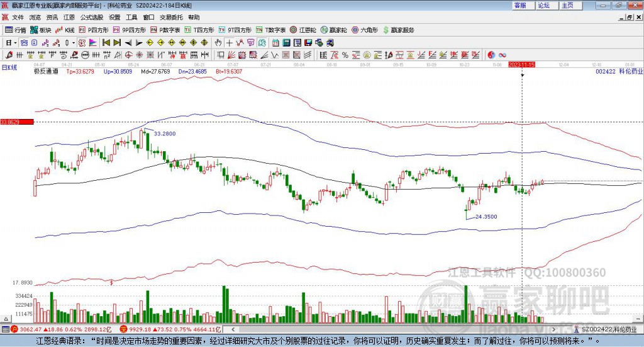Select the crosshair cursor tool
644x347 pixels.
tap(230, 43)
